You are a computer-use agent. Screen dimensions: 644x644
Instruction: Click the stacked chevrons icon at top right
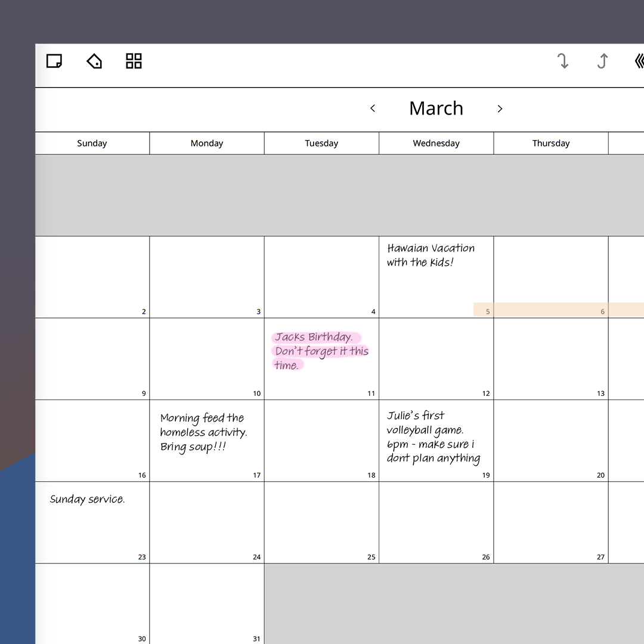point(638,61)
